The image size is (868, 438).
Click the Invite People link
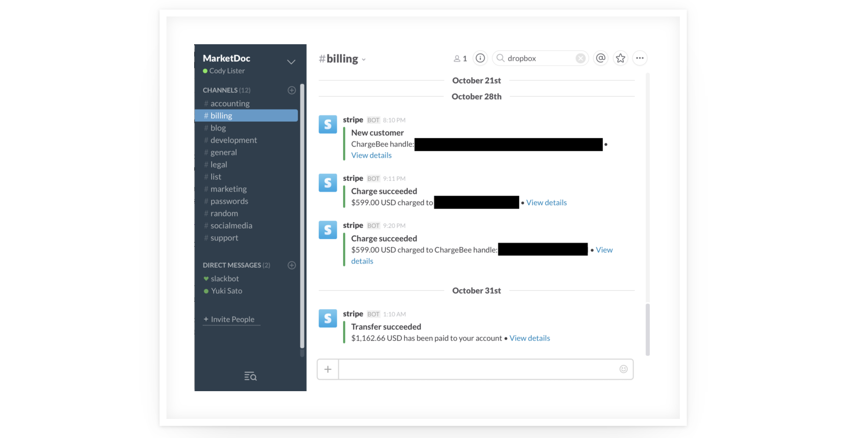point(232,320)
